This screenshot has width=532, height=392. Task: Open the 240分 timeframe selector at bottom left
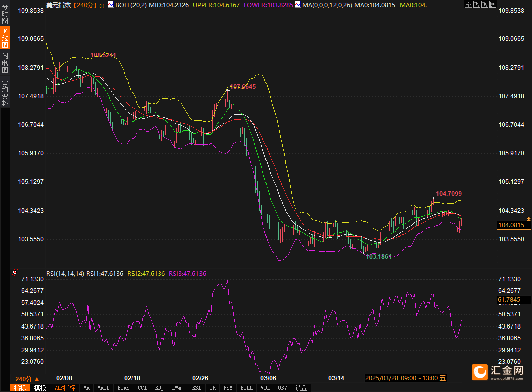27,379
